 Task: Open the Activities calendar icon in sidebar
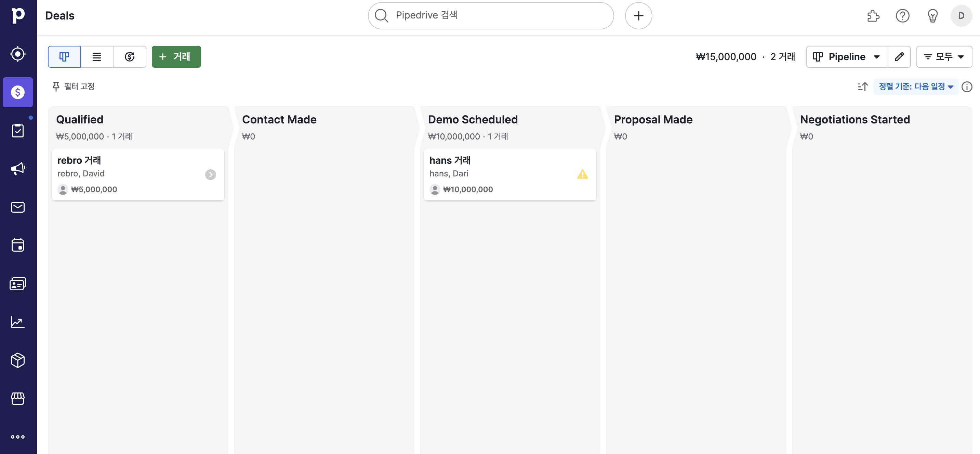17,245
